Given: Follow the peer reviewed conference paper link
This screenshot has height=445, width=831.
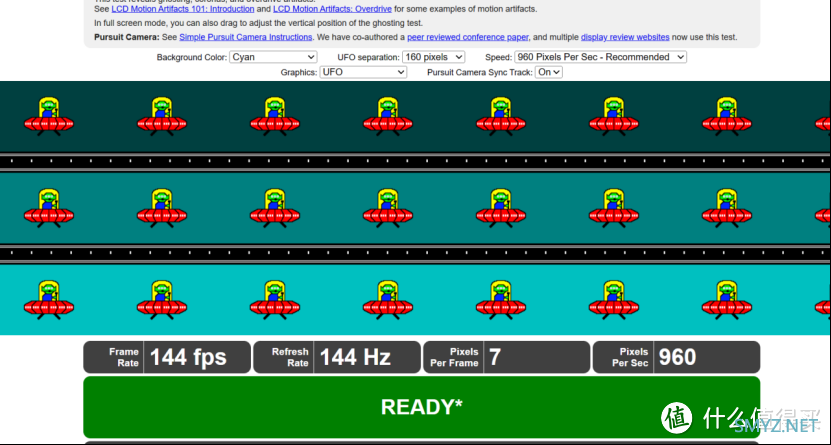Looking at the screenshot, I should pos(467,37).
